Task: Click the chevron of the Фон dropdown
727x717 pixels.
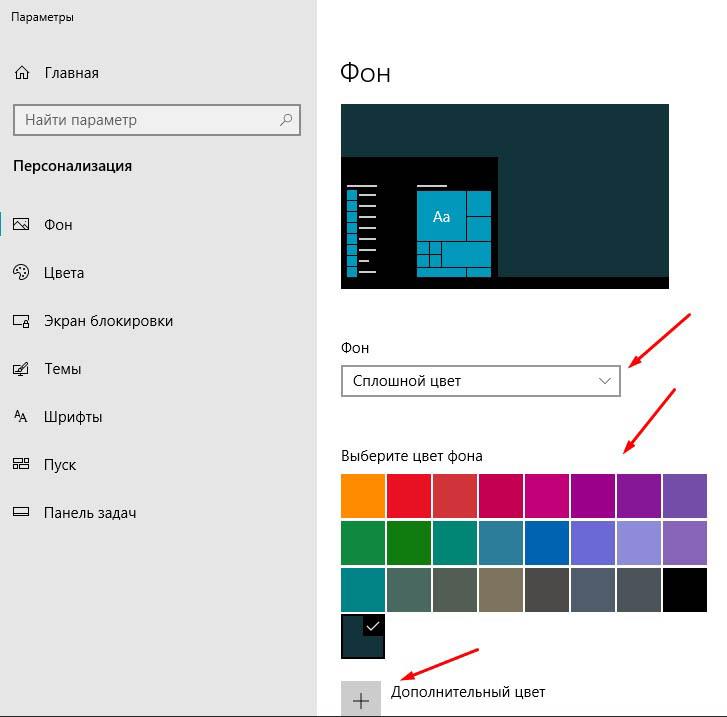Action: click(x=604, y=381)
